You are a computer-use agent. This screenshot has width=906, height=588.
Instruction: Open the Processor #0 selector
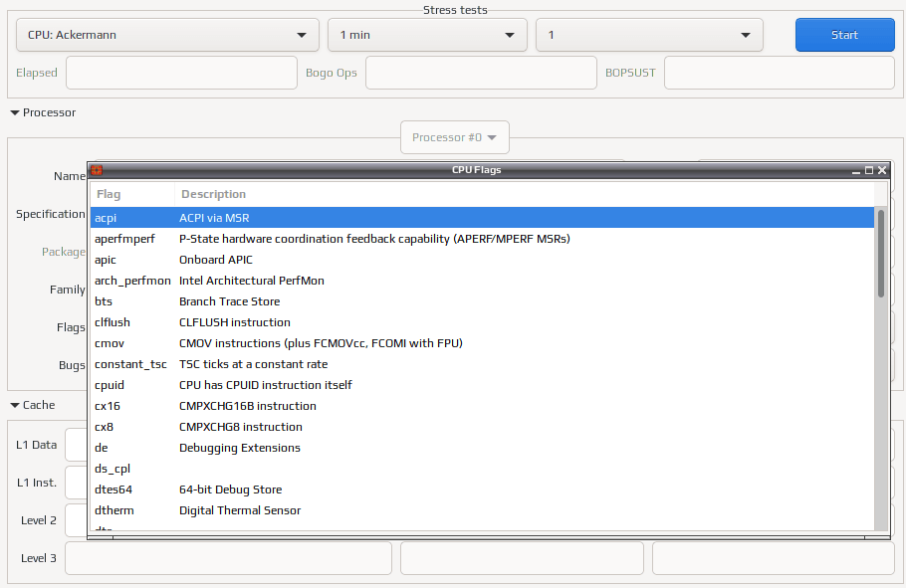[455, 137]
